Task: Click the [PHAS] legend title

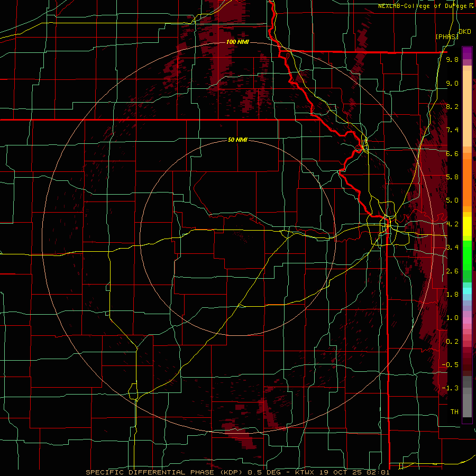Action: (447, 36)
